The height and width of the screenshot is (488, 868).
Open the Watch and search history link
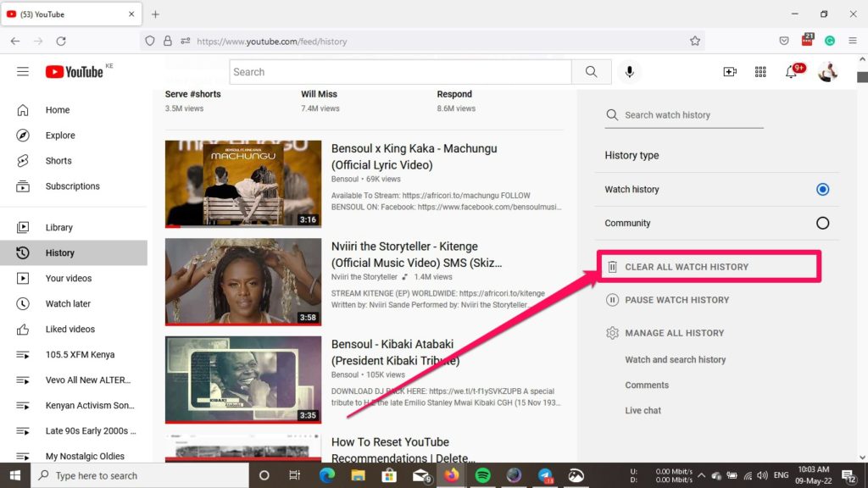(676, 359)
